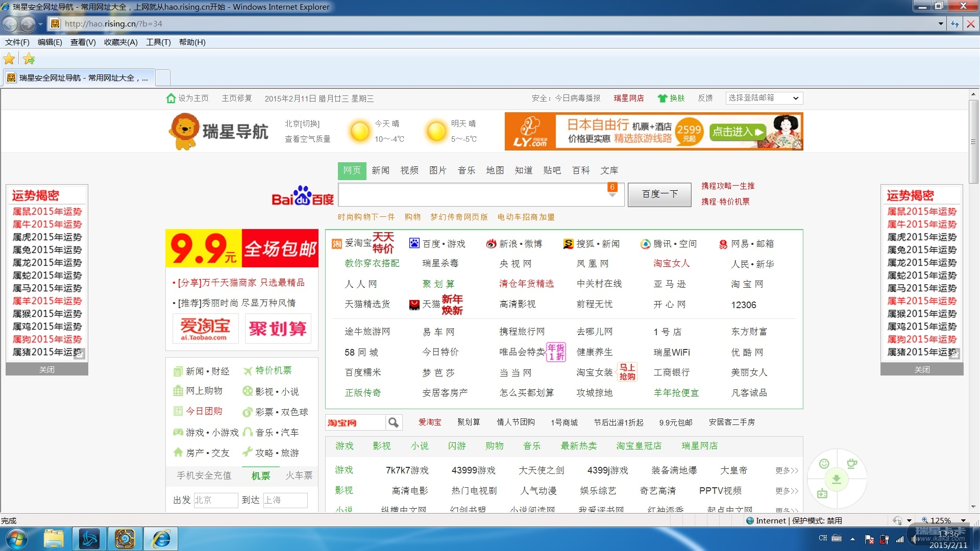Expand the address bar history dropdown
The width and height of the screenshot is (980, 551).
pos(941,23)
